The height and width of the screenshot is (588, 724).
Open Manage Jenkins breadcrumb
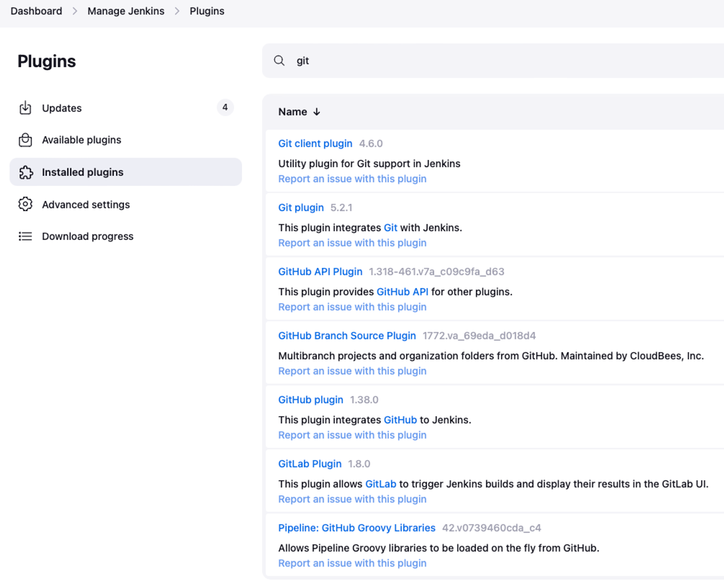126,11
